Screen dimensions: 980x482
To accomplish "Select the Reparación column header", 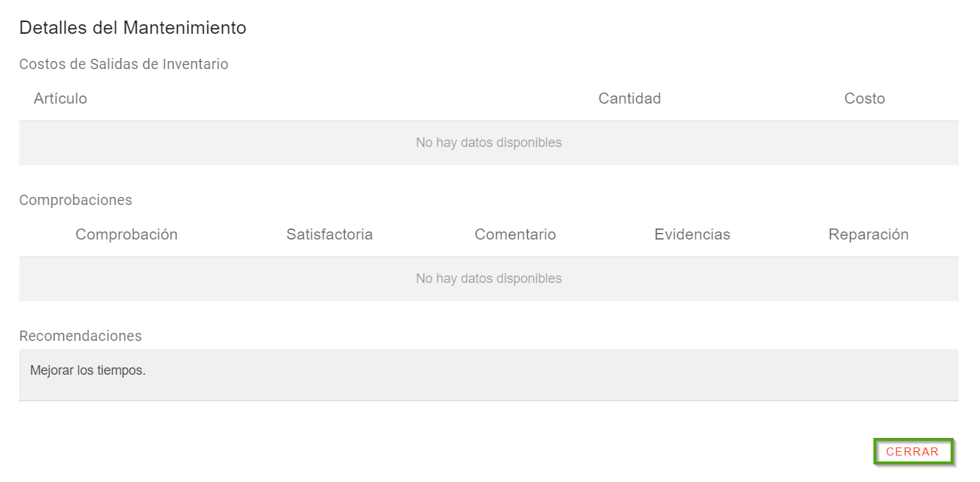I will (868, 234).
